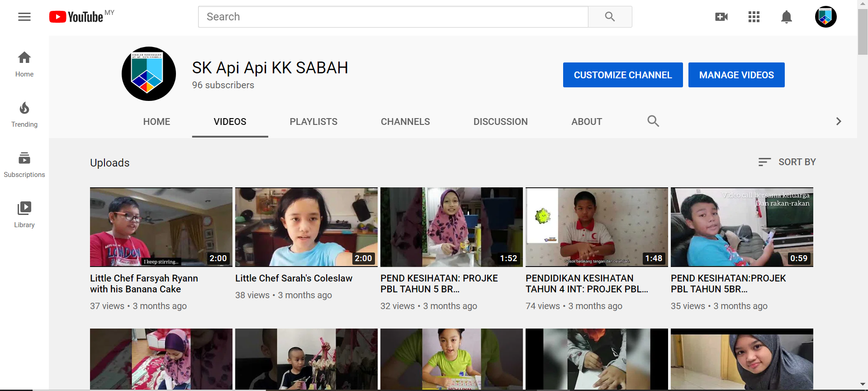Open Subscriptions in the sidebar

click(24, 165)
